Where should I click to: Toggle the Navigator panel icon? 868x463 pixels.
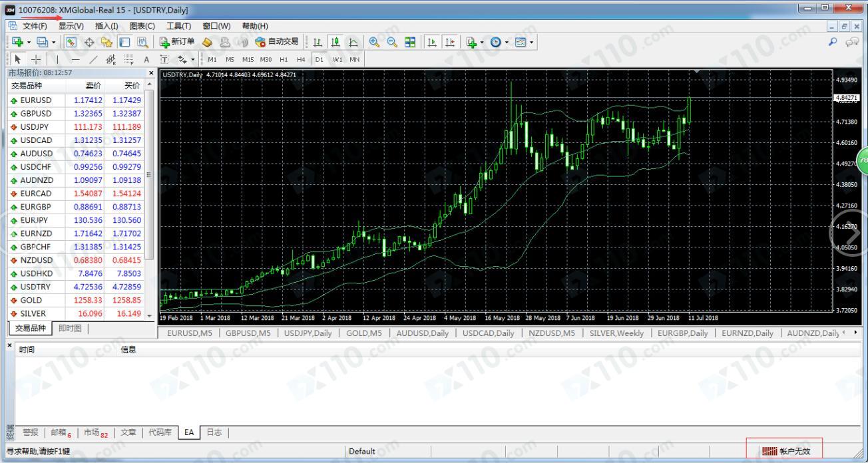[107, 42]
